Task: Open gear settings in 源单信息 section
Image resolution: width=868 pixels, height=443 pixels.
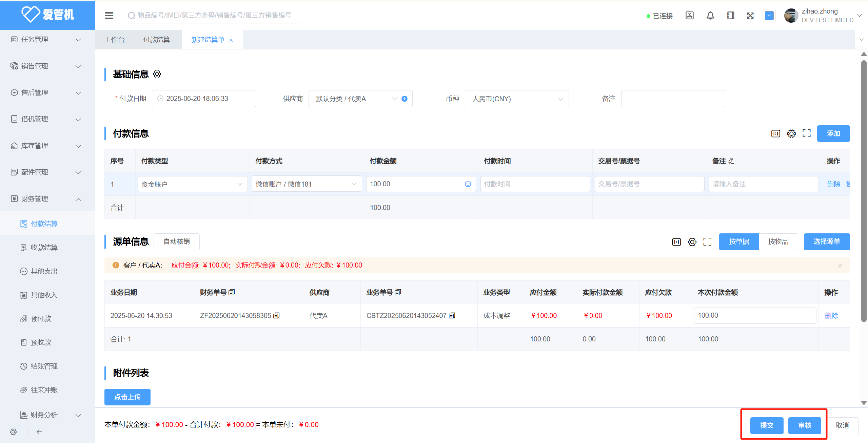Action: (692, 242)
